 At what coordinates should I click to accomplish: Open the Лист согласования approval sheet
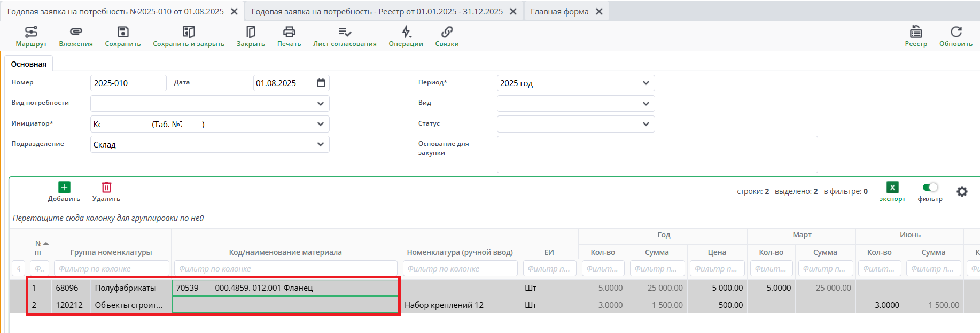pos(345,33)
